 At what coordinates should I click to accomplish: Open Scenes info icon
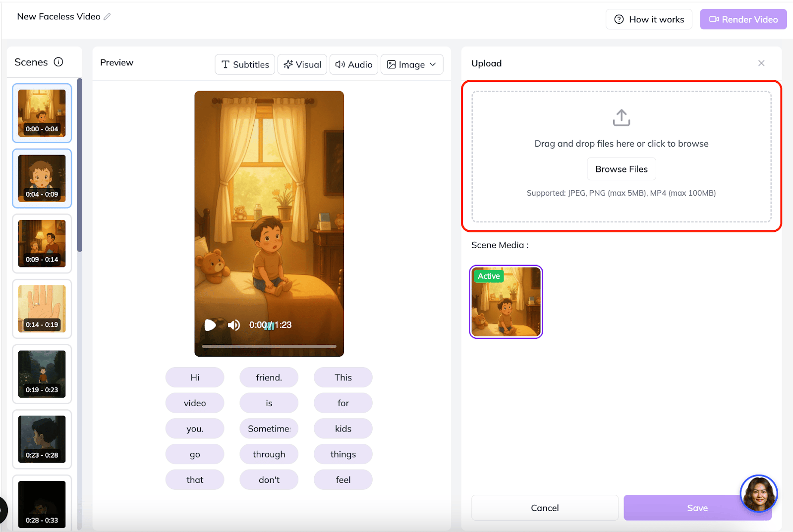pos(58,62)
